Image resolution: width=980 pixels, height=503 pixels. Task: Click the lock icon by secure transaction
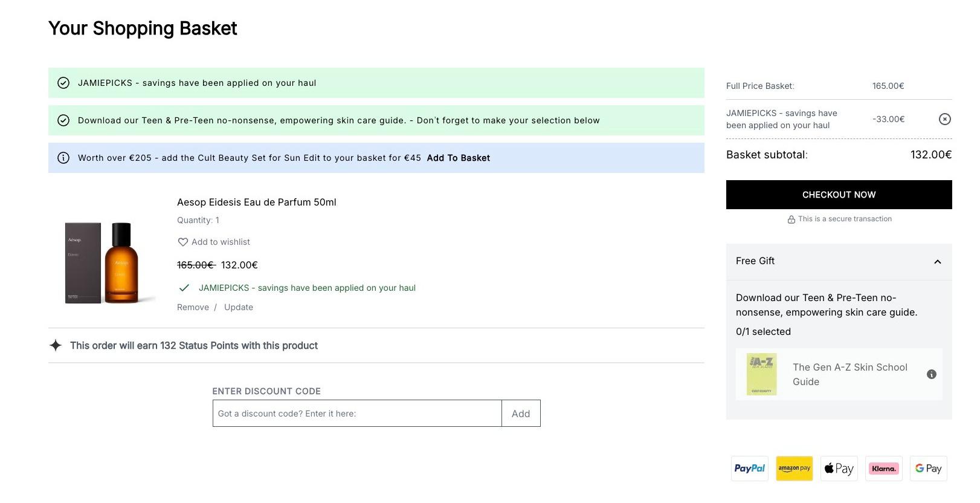(x=791, y=219)
